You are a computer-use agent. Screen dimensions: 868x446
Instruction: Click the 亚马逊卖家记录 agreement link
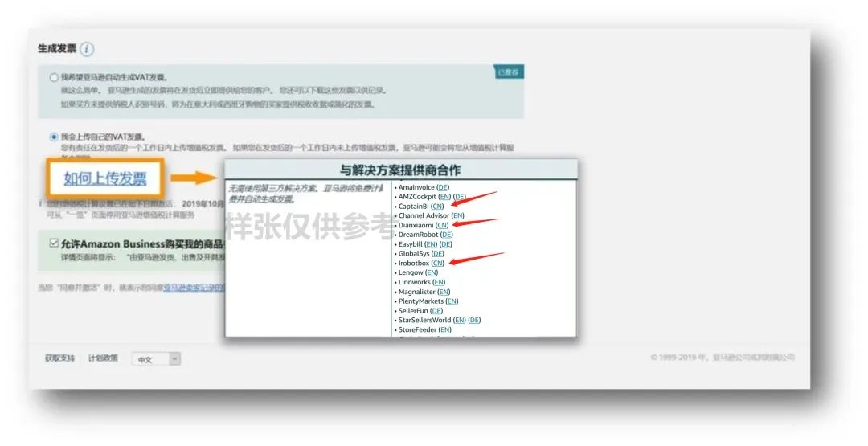(194, 288)
